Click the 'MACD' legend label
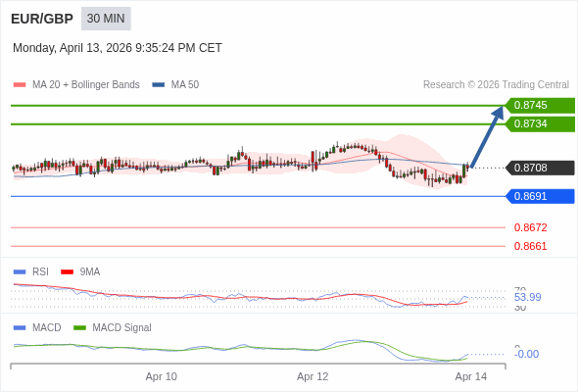This screenshot has height=392, width=578. pyautogui.click(x=47, y=328)
